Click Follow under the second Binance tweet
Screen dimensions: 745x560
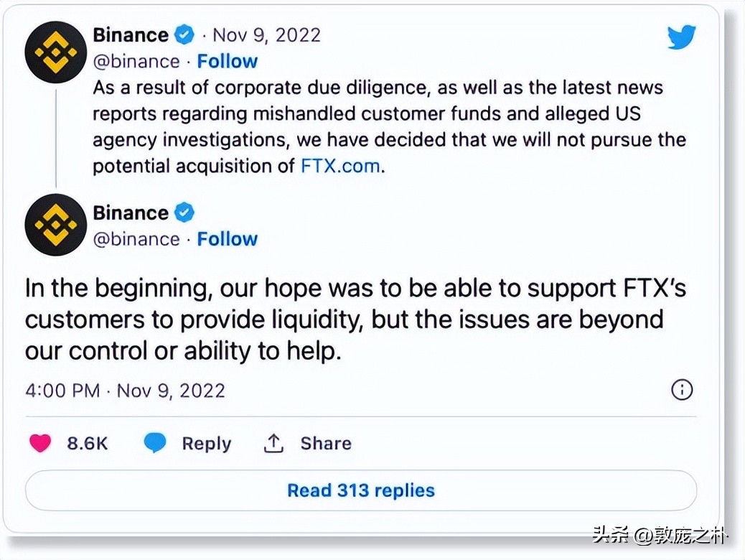228,239
